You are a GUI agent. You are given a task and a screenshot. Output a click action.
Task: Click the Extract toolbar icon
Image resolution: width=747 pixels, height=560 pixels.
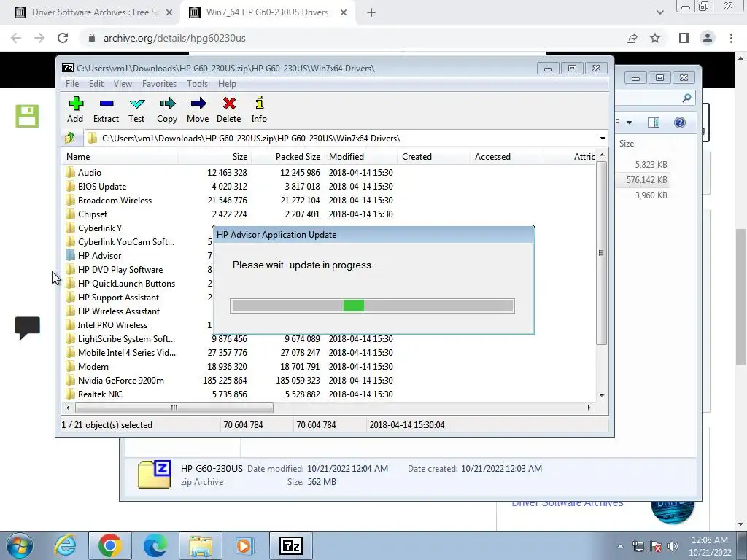coord(107,104)
